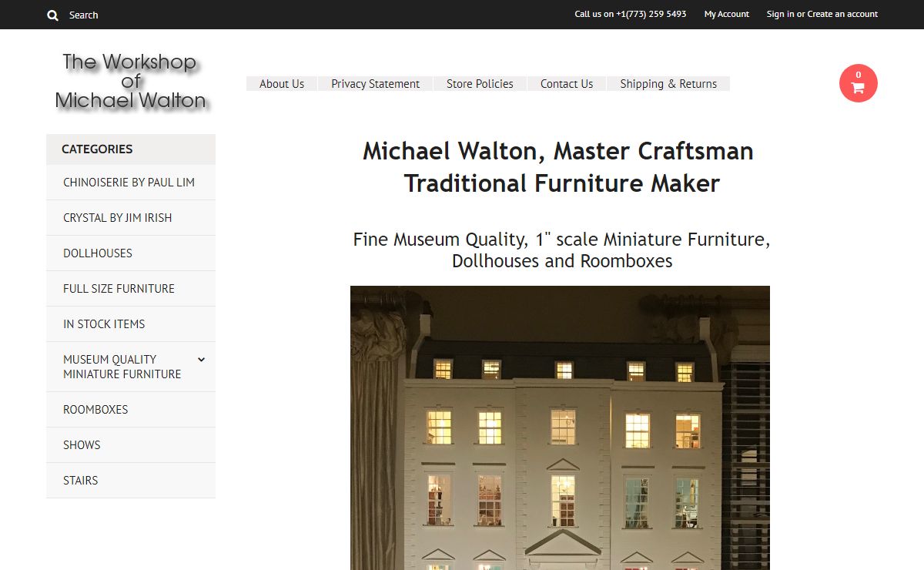Select Chinoiserie by Paul Lim category
924x570 pixels.
(x=131, y=183)
